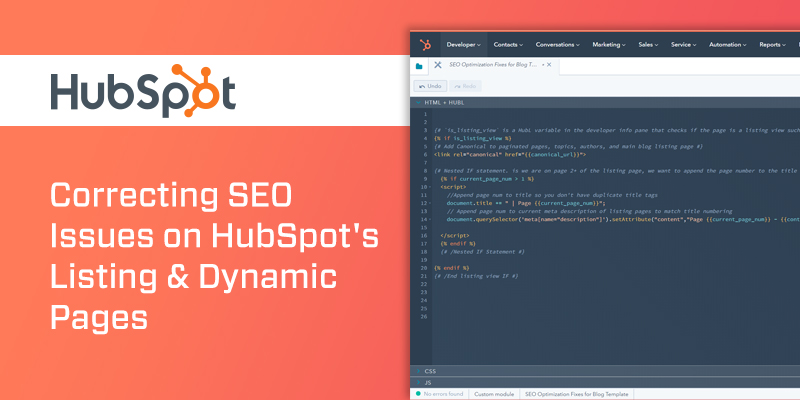800x400 pixels.
Task: Click SEO Optimization Fixes for Blog Template label
Action: (x=577, y=394)
